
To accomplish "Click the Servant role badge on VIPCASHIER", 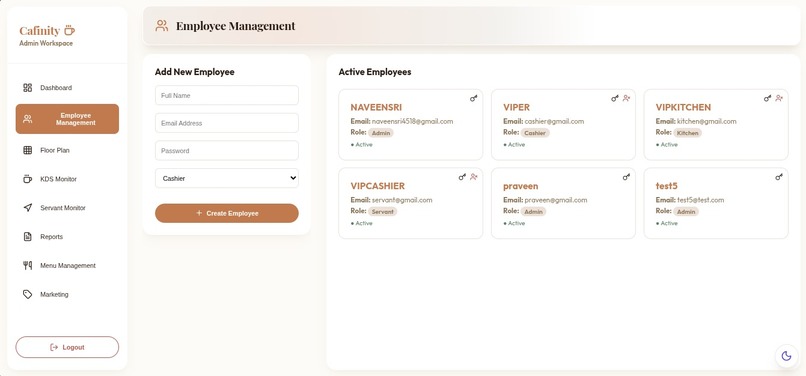I will point(383,212).
